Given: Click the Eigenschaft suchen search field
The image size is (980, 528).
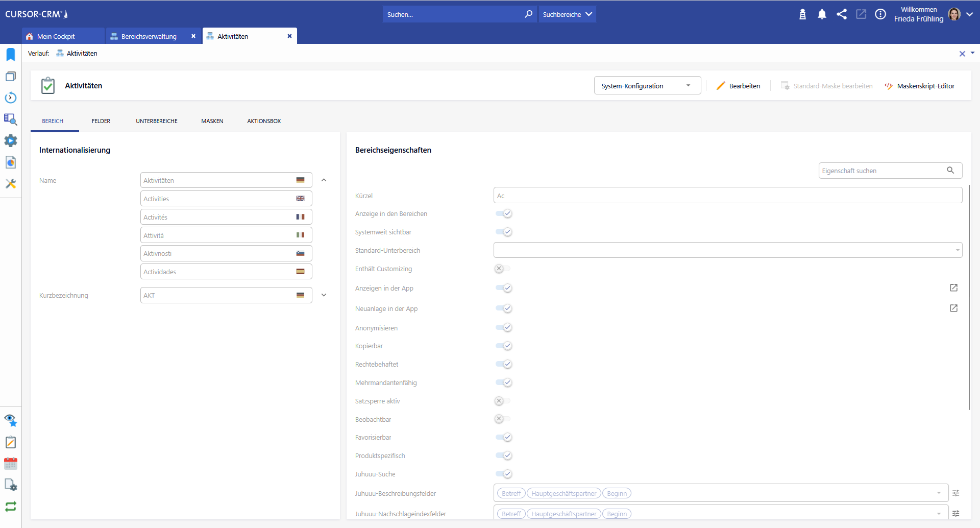Looking at the screenshot, I should (x=882, y=171).
